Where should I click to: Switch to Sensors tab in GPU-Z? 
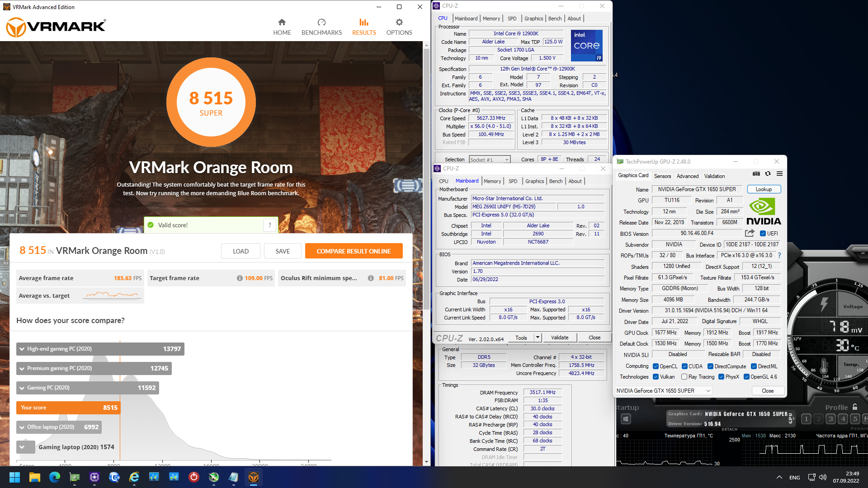click(x=662, y=176)
